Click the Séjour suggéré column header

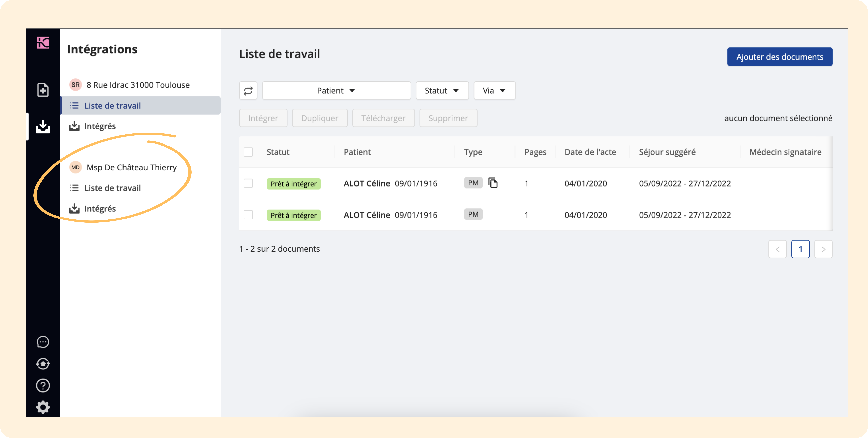[667, 152]
